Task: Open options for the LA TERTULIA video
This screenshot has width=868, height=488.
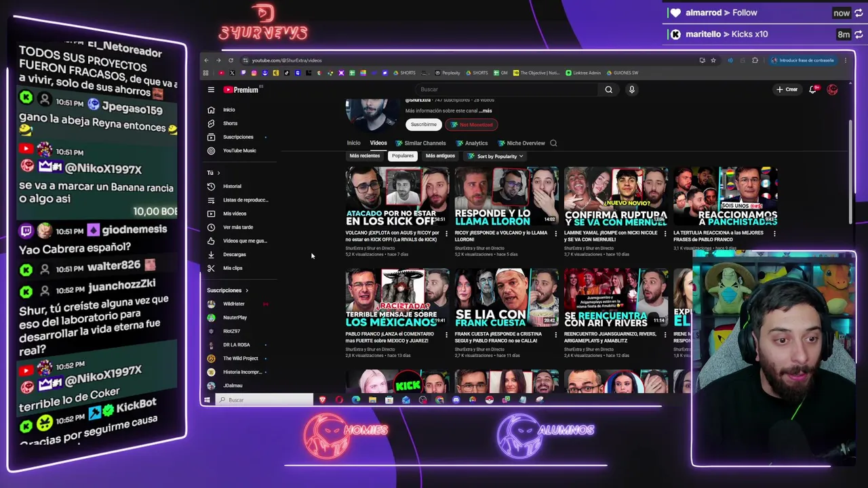Action: (x=774, y=234)
